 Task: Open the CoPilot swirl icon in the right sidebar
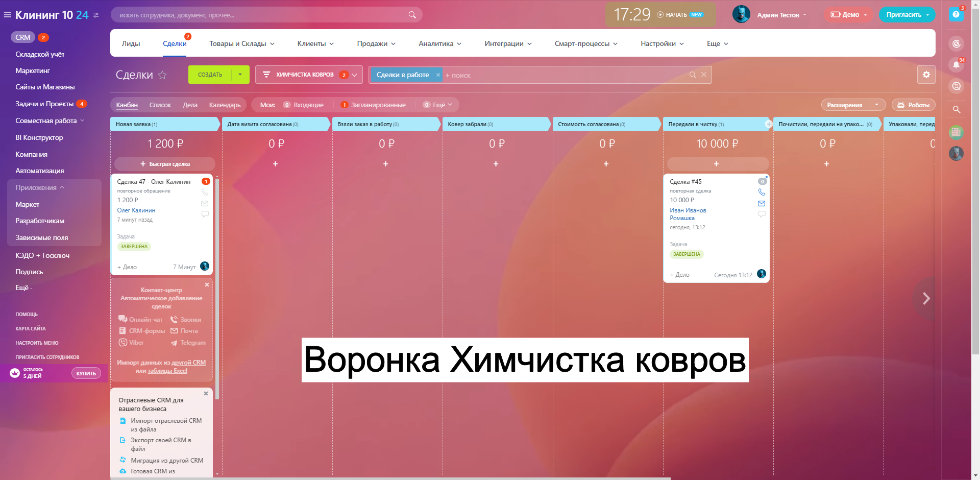956,44
